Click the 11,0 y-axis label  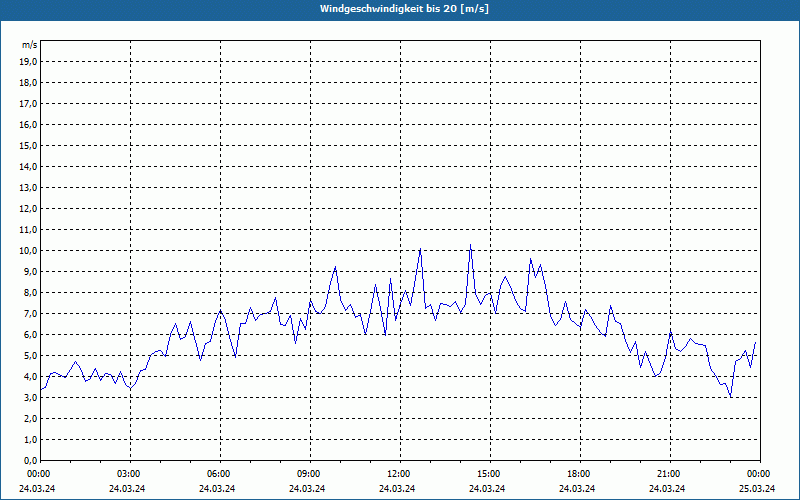point(29,230)
